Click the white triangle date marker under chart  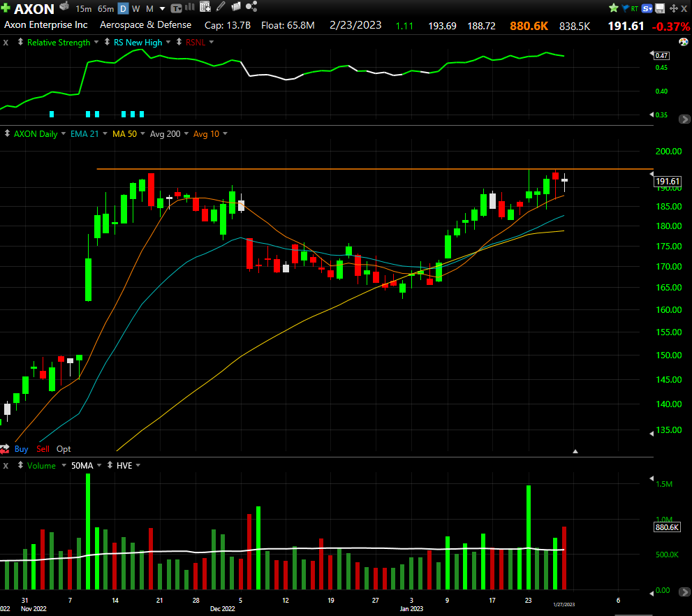[575, 451]
